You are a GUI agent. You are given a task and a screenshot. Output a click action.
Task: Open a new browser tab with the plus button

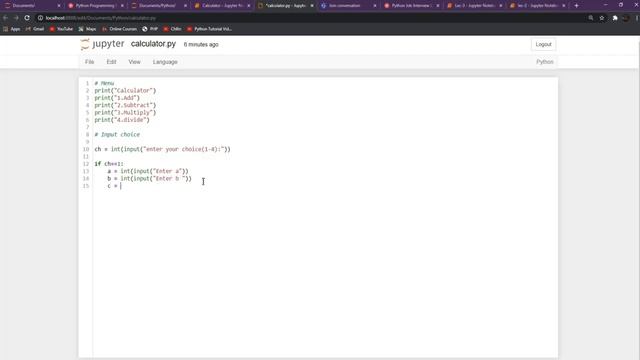click(x=576, y=6)
